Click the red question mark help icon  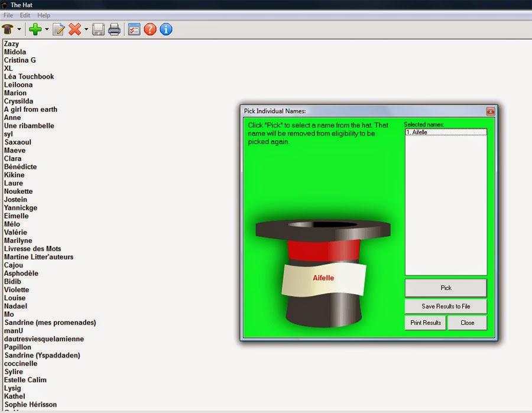click(x=150, y=29)
